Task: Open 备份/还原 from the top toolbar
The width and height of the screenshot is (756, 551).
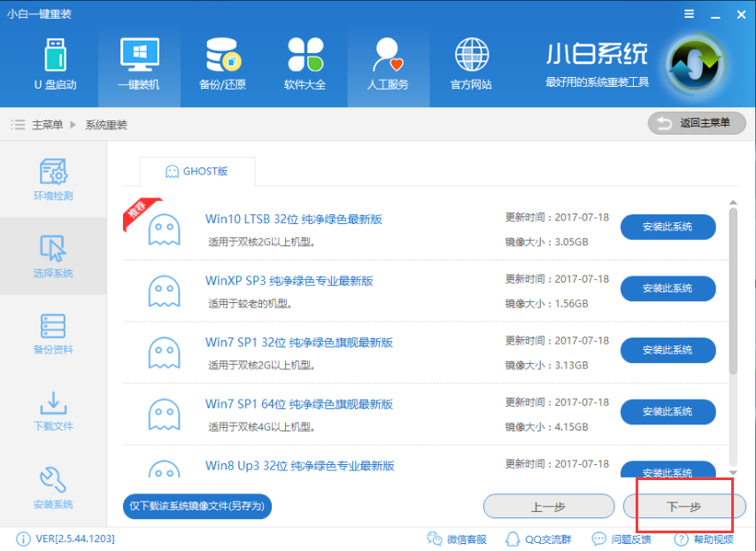Action: pyautogui.click(x=221, y=64)
